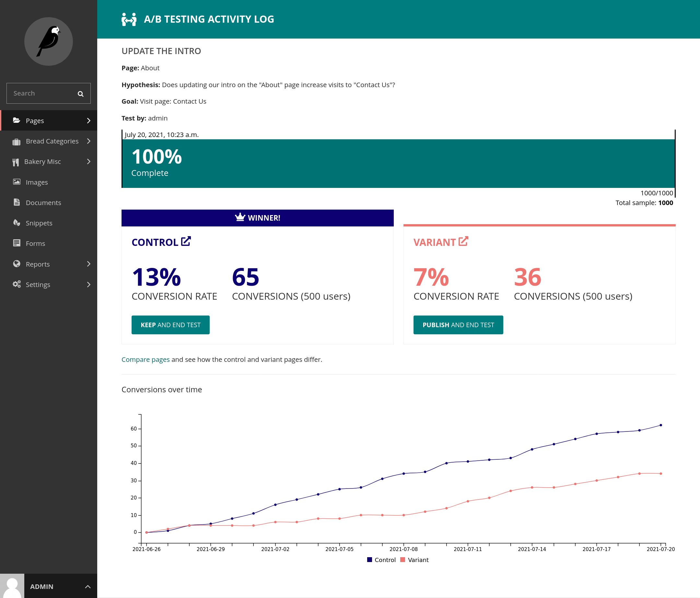
Task: Click the 'Total sample: 1000' text
Action: click(644, 203)
